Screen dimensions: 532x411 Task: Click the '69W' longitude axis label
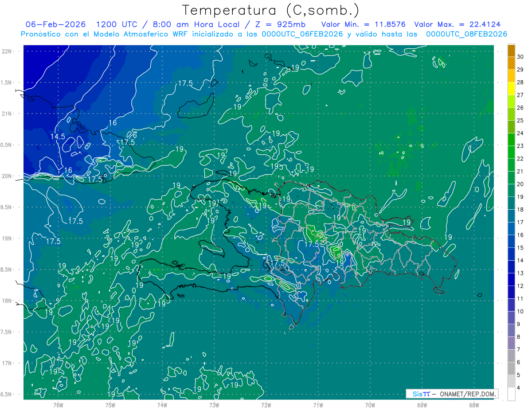click(422, 405)
